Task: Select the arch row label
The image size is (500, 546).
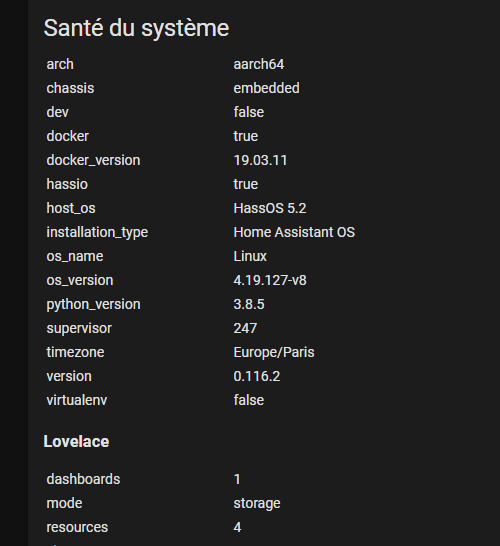Action: point(60,64)
